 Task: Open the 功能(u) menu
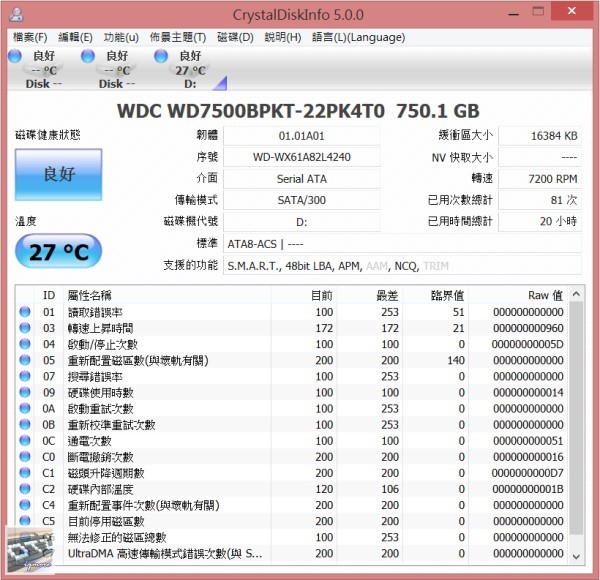tap(121, 37)
